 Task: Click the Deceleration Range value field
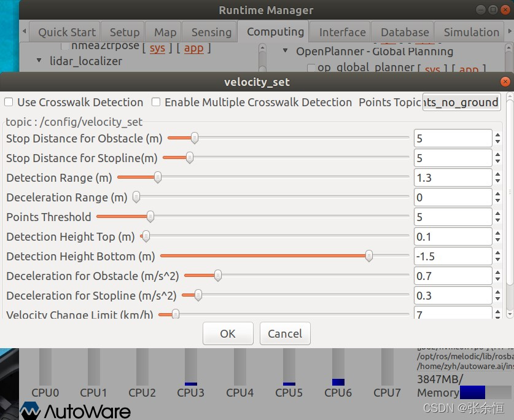pos(453,197)
